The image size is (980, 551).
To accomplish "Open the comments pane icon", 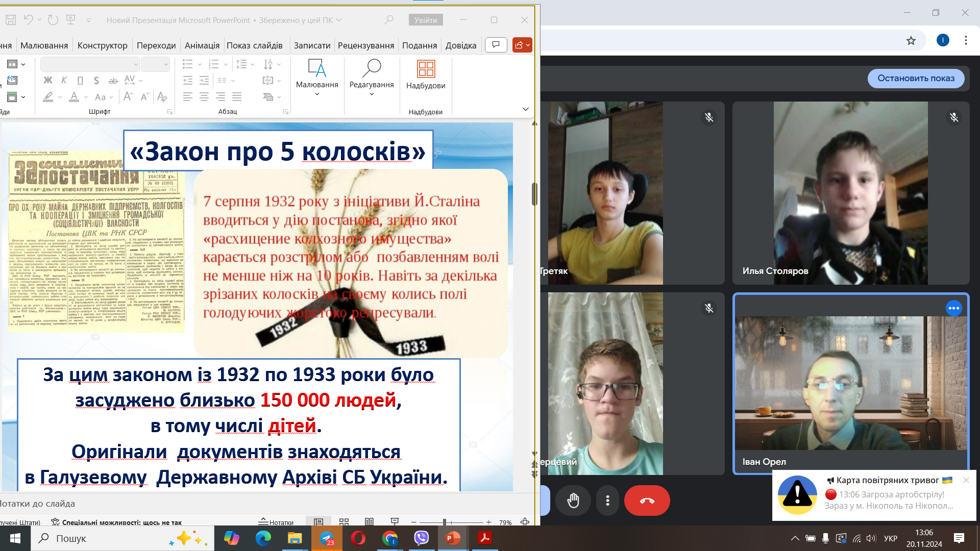I will [x=496, y=45].
